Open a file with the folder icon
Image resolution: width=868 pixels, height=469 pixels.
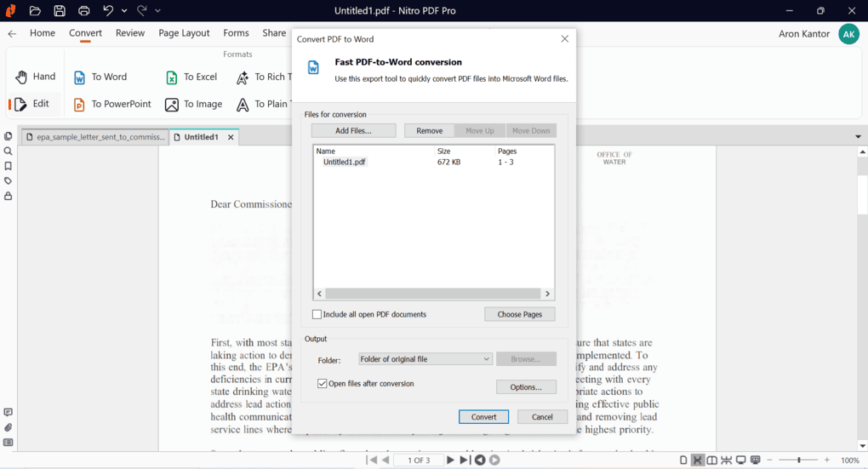(x=35, y=10)
